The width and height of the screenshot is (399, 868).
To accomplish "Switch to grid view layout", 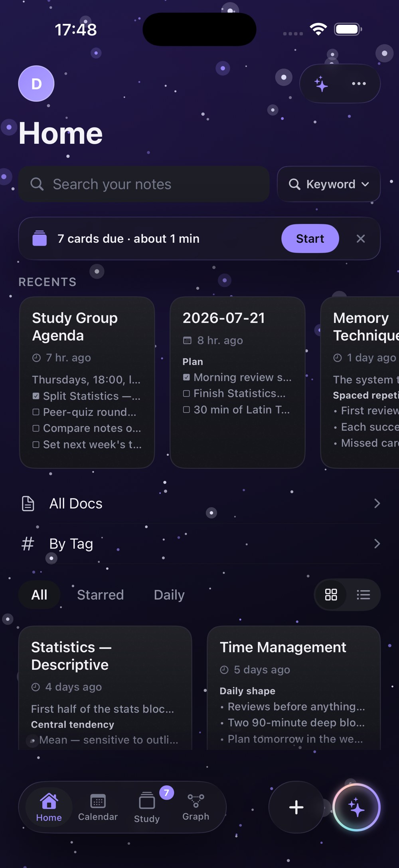I will (x=331, y=595).
